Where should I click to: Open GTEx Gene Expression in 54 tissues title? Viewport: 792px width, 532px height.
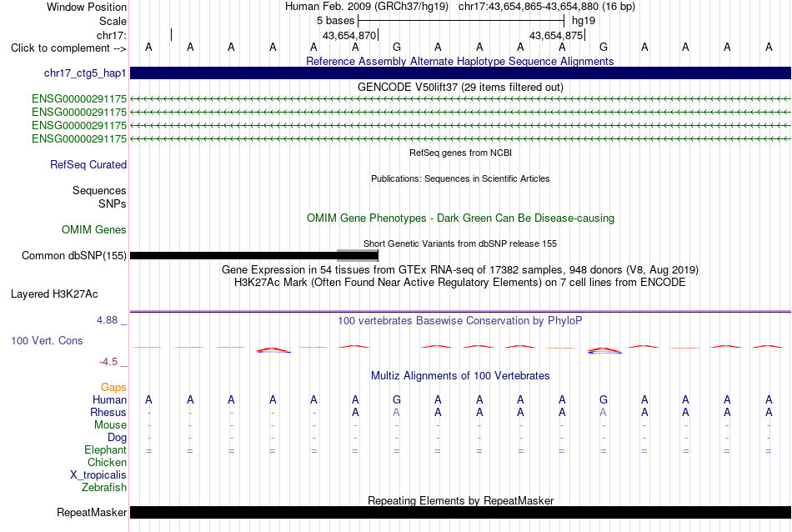click(460, 270)
